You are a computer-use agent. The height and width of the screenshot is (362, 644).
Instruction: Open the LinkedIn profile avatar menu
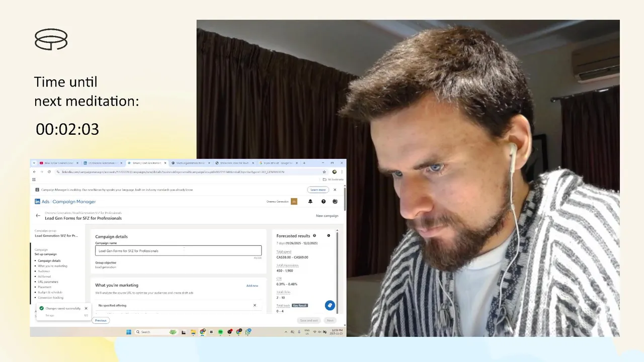(335, 202)
